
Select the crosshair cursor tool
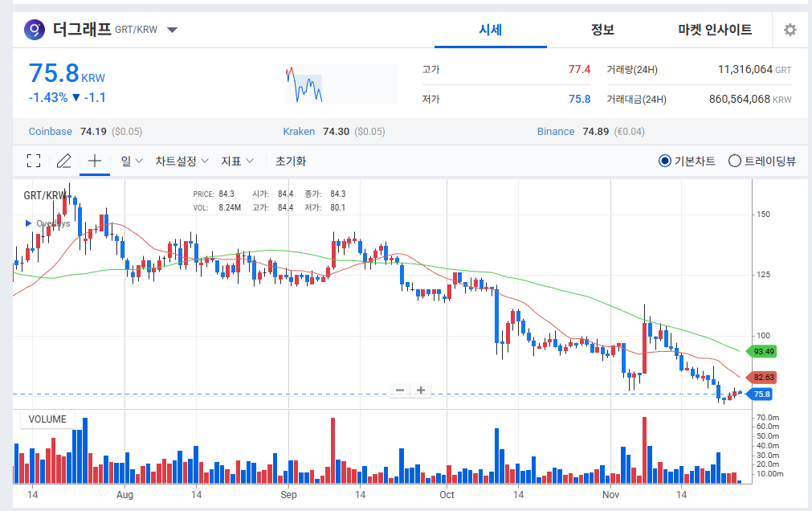(x=94, y=161)
